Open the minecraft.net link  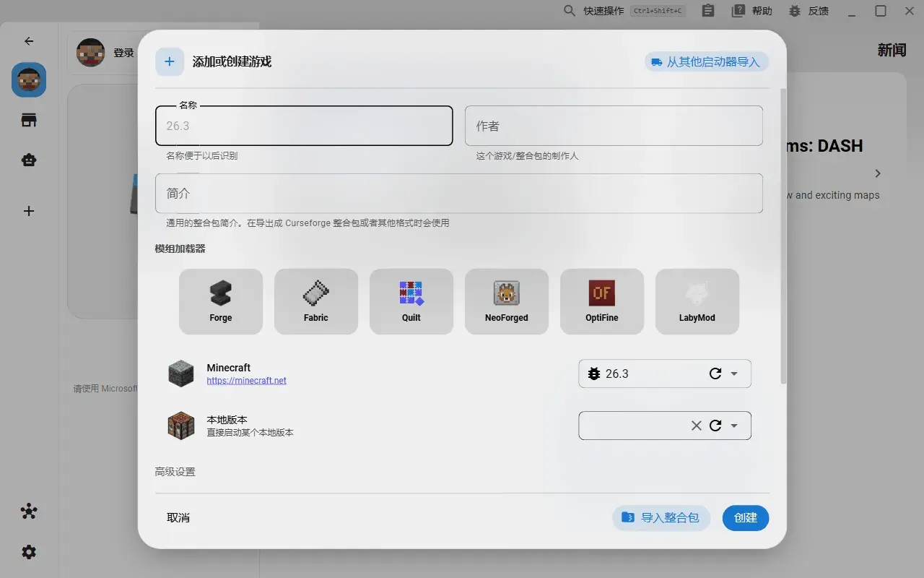coord(246,381)
